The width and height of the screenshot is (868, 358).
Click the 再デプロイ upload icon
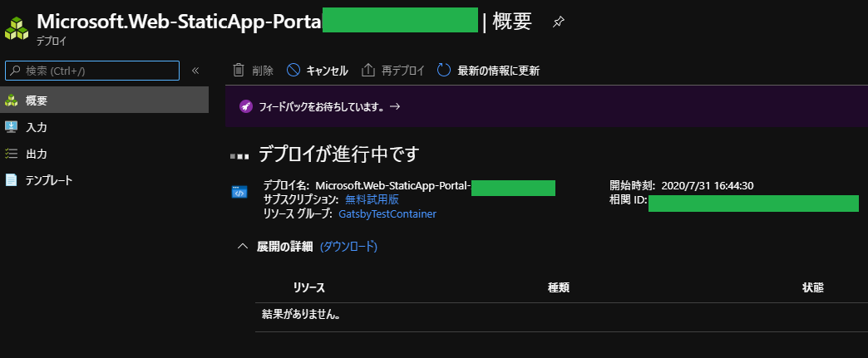[x=368, y=71]
